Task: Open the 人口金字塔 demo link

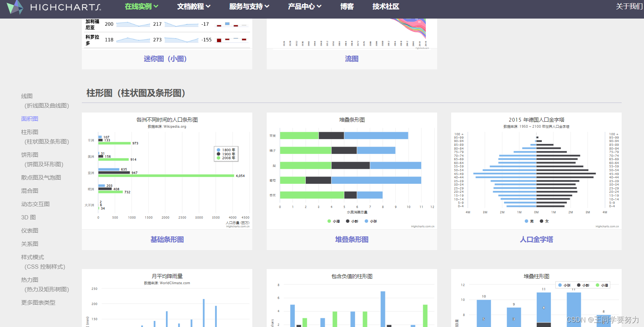Action: (x=536, y=239)
